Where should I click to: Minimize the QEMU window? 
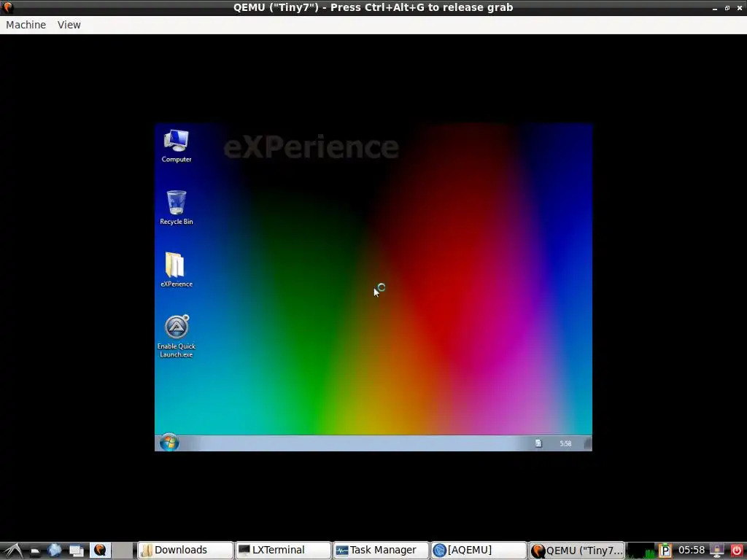715,8
